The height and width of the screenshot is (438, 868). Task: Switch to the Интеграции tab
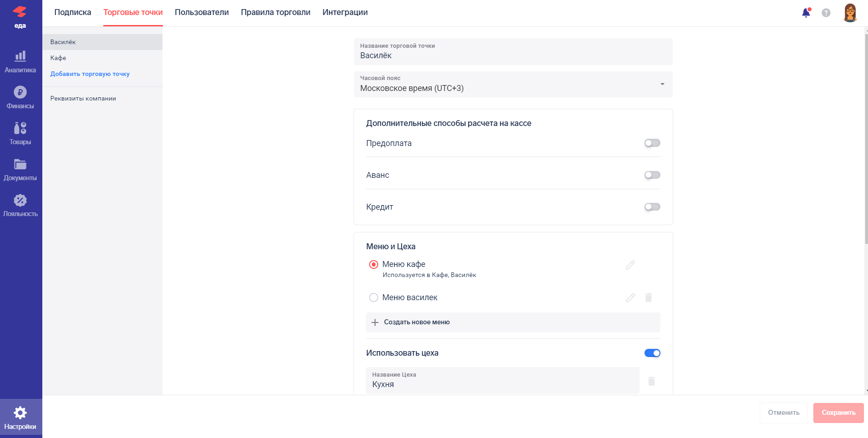(x=345, y=12)
